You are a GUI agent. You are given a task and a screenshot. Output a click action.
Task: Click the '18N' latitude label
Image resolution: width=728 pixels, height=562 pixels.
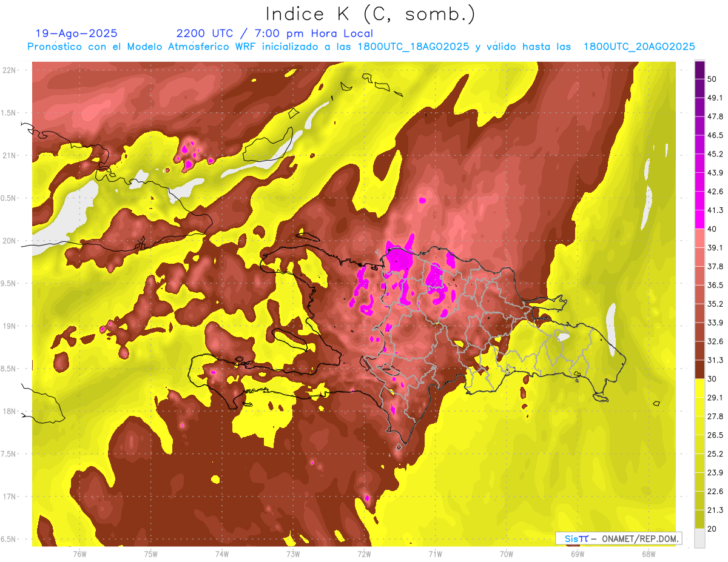pyautogui.click(x=9, y=411)
